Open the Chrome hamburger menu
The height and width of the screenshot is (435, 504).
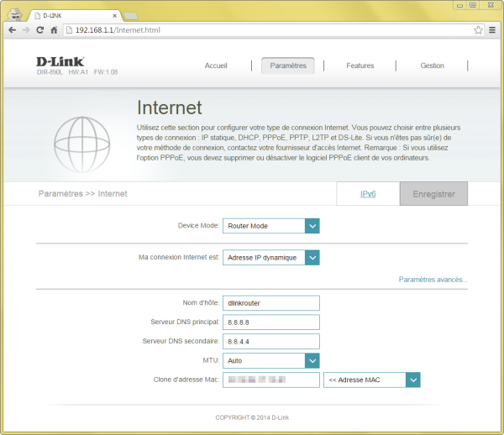pos(492,30)
